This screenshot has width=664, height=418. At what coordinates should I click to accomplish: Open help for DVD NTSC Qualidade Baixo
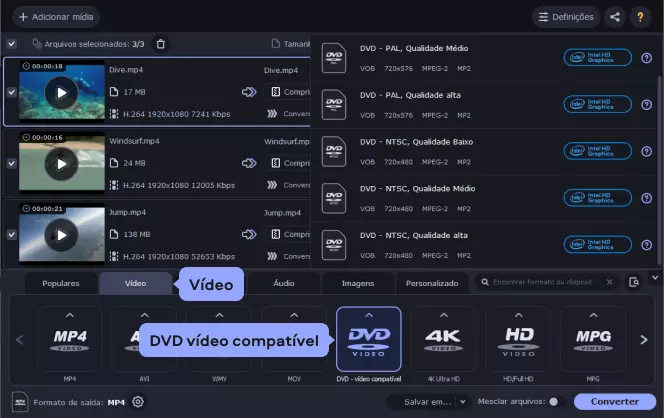pos(646,151)
